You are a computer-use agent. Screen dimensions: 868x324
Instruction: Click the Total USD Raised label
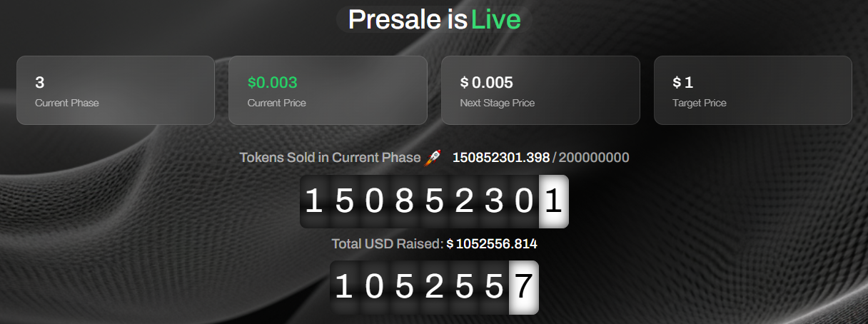[388, 244]
